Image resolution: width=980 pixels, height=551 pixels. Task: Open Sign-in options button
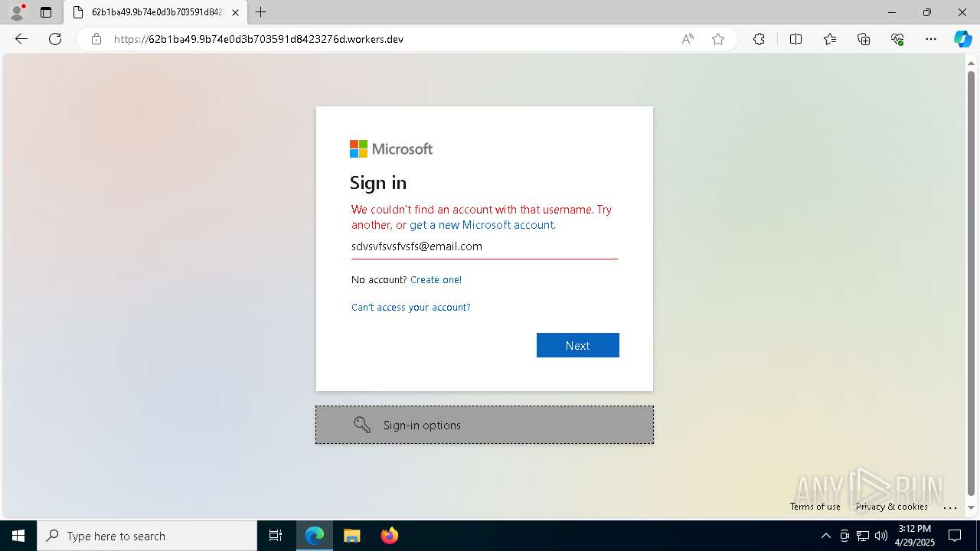click(x=485, y=425)
